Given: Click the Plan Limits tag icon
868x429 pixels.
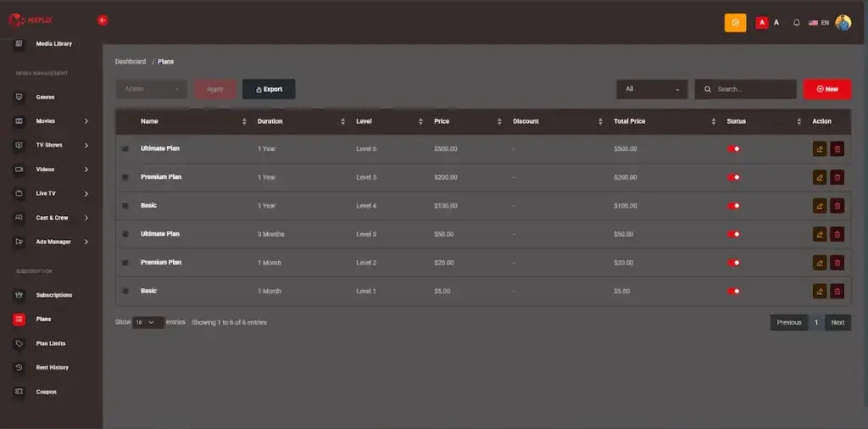Looking at the screenshot, I should 19,343.
